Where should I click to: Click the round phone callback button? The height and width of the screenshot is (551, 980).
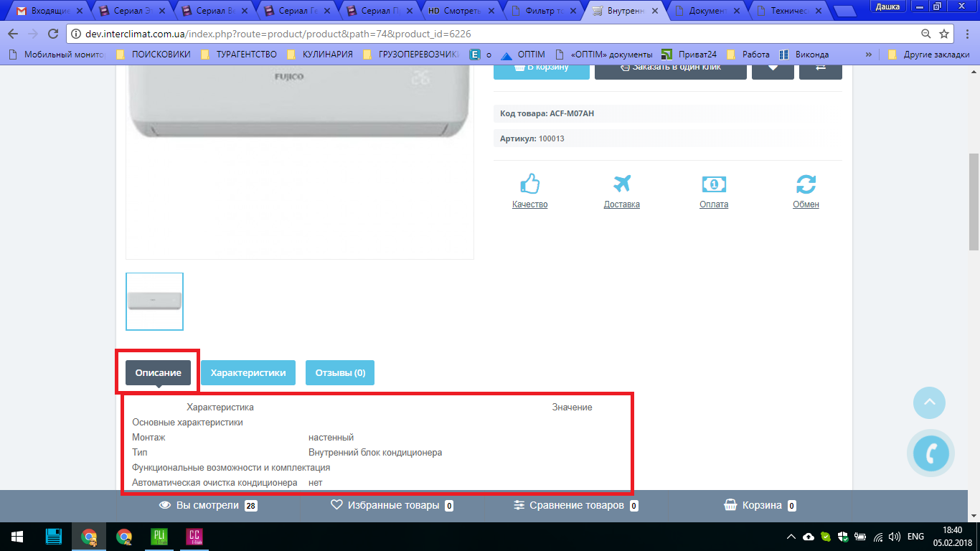930,452
